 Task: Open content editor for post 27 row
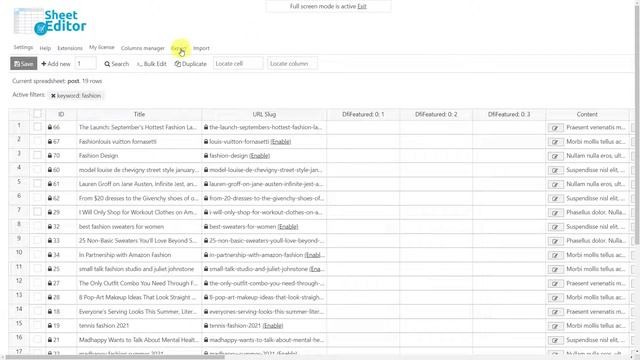pos(555,284)
